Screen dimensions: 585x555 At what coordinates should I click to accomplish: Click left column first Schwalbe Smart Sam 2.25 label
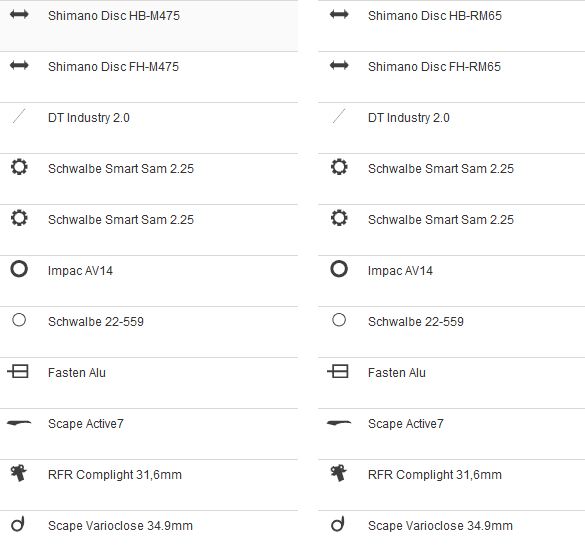[121, 169]
